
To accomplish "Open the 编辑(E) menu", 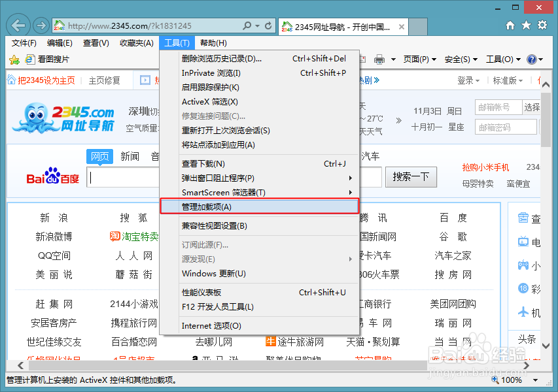I will click(x=60, y=43).
